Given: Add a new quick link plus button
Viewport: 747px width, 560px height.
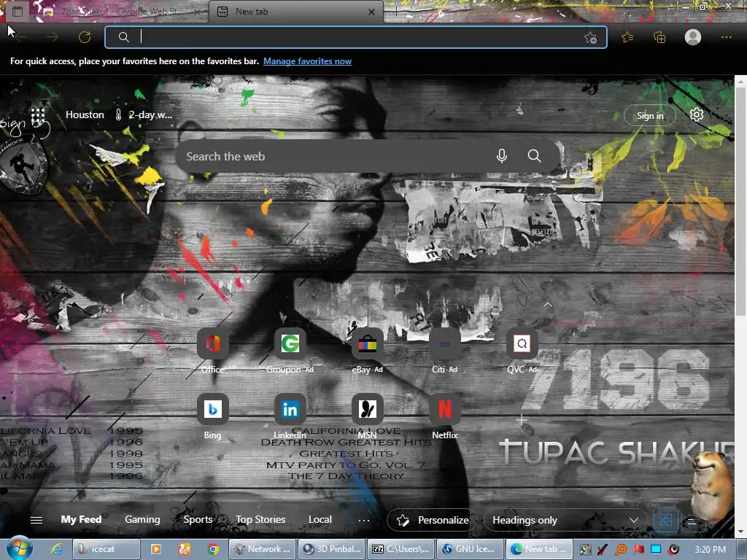Looking at the screenshot, I should point(521,420).
